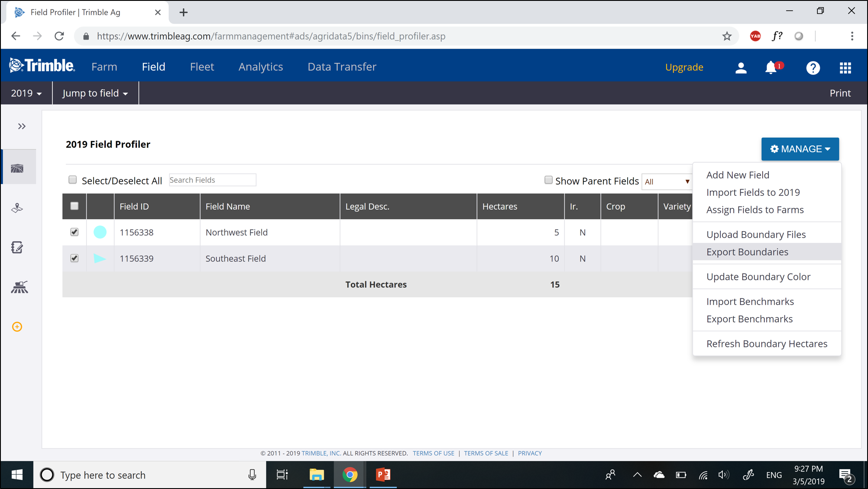Click the Print button
Image resolution: width=868 pixels, height=489 pixels.
coord(840,93)
